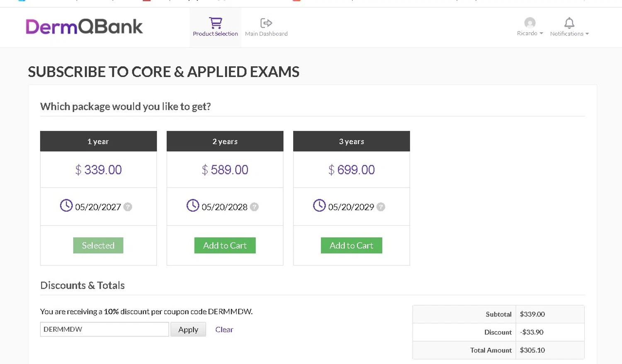
Task: Show help tooltip for 05/20/2028 expiry
Action: 254,207
